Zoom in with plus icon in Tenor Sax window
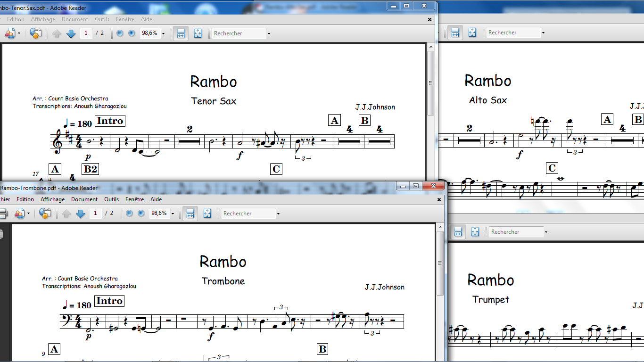The height and width of the screenshot is (362, 644). [x=132, y=33]
